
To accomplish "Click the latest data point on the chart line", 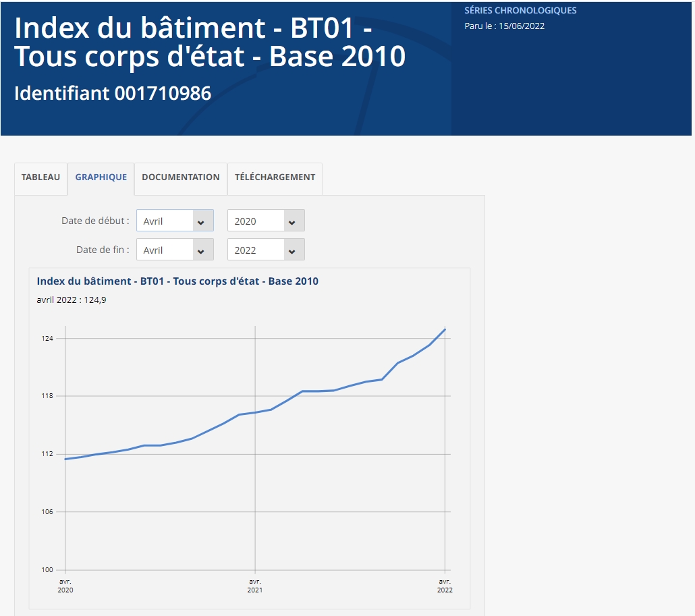I will pyautogui.click(x=445, y=329).
